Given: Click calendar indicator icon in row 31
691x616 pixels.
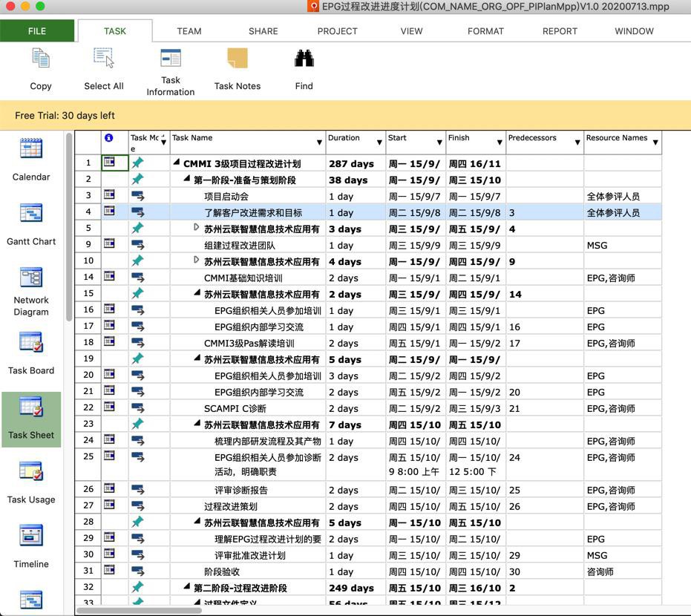Looking at the screenshot, I should pyautogui.click(x=109, y=570).
